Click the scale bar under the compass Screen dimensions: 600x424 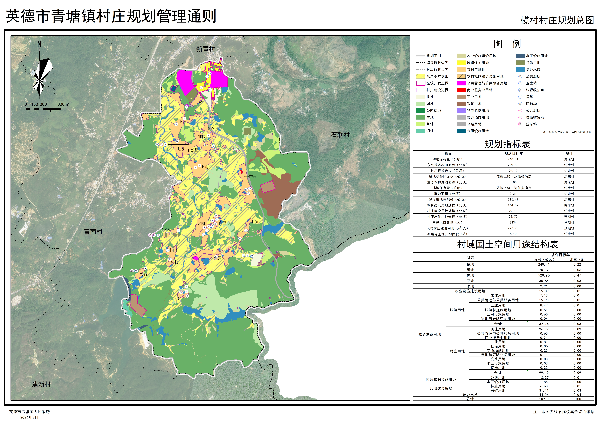42,104
